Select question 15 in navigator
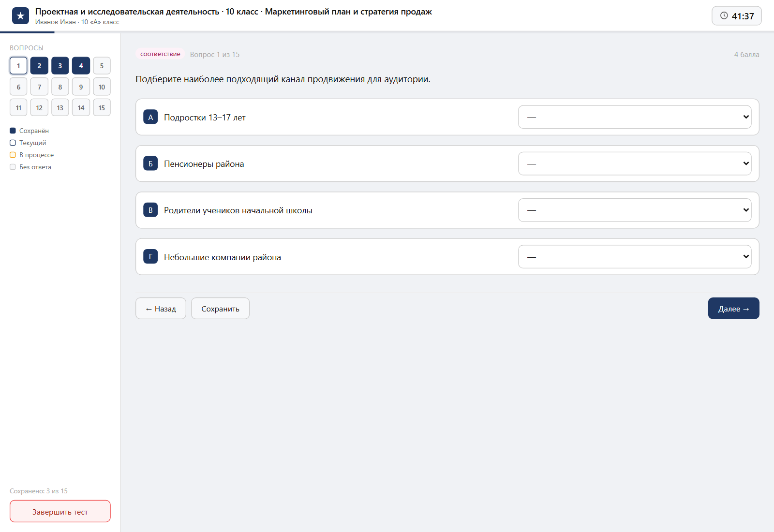This screenshot has width=774, height=532. 102,107
